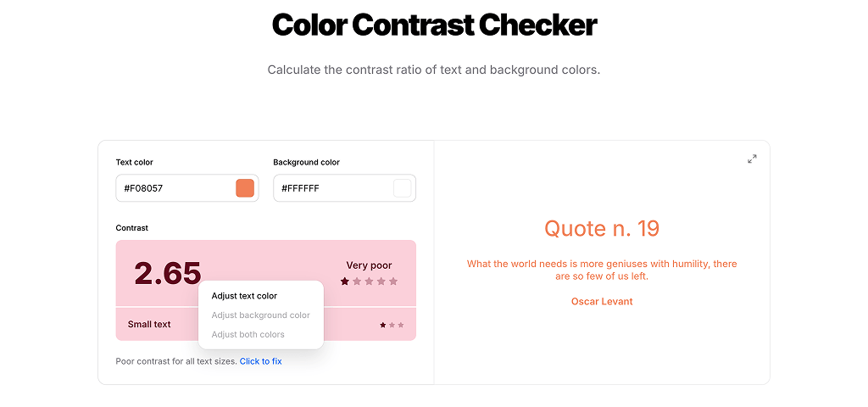Choose 'Adjust text color' from the popup
Image resolution: width=868 pixels, height=407 pixels.
point(244,296)
